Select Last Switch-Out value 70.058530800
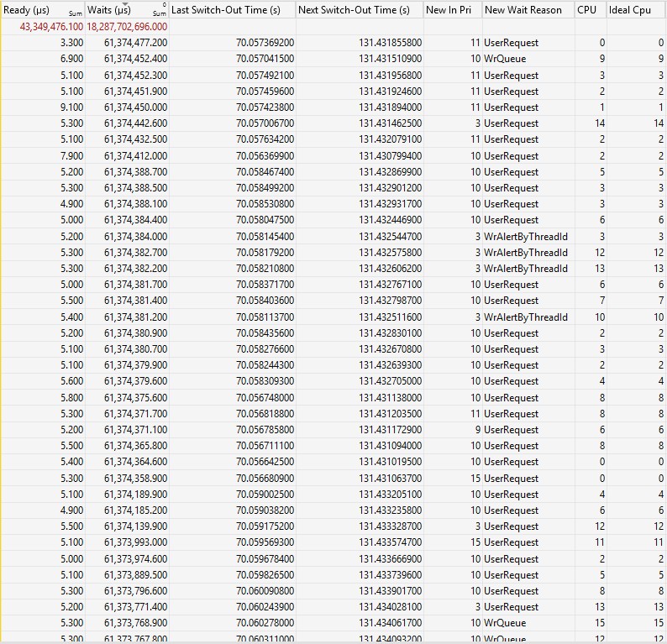The height and width of the screenshot is (644, 667). pos(265,204)
